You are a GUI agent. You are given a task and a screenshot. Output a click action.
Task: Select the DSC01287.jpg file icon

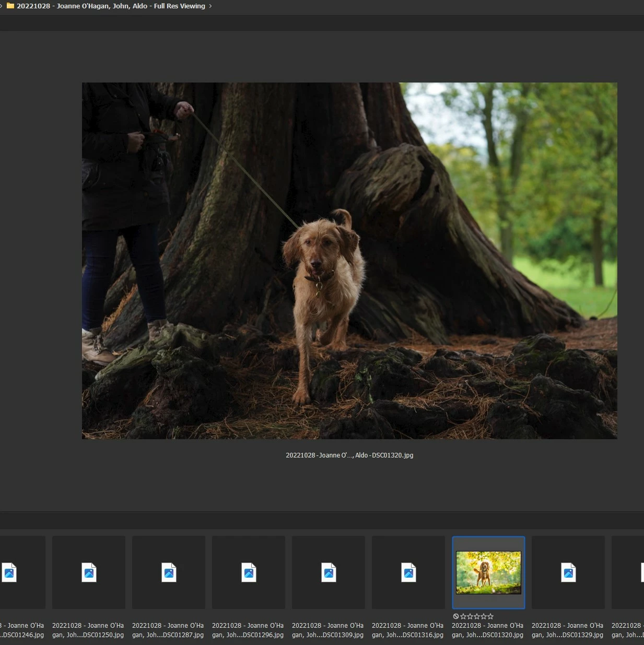tap(169, 572)
